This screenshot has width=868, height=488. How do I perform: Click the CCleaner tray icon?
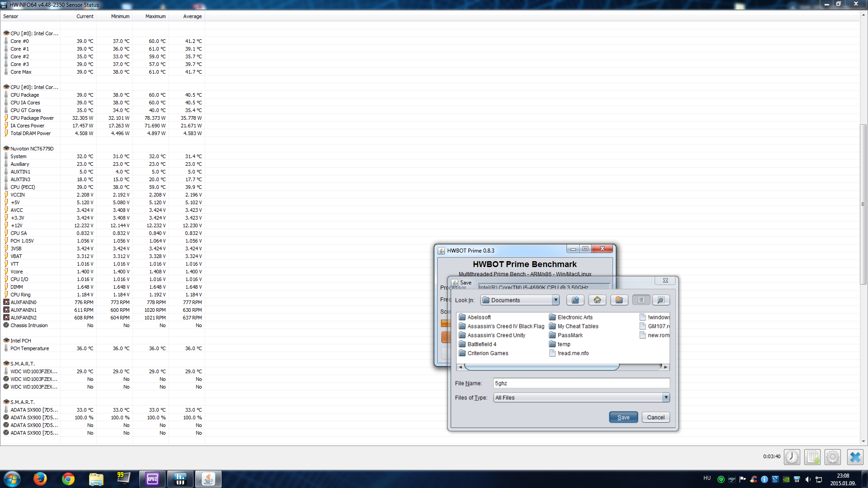[754, 479]
